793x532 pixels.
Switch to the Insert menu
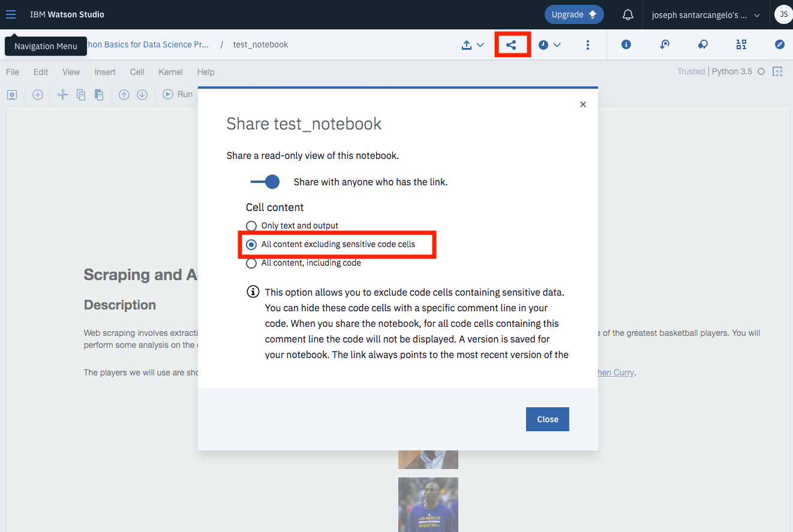tap(105, 71)
